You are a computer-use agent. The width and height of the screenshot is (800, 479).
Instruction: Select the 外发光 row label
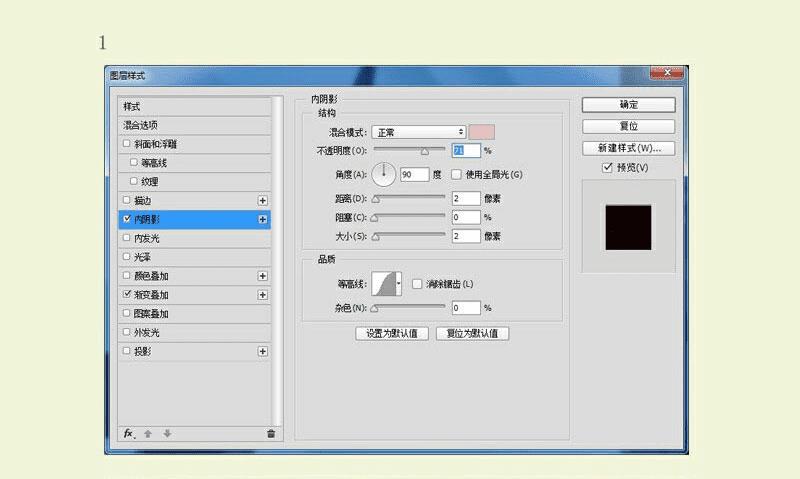tap(147, 333)
